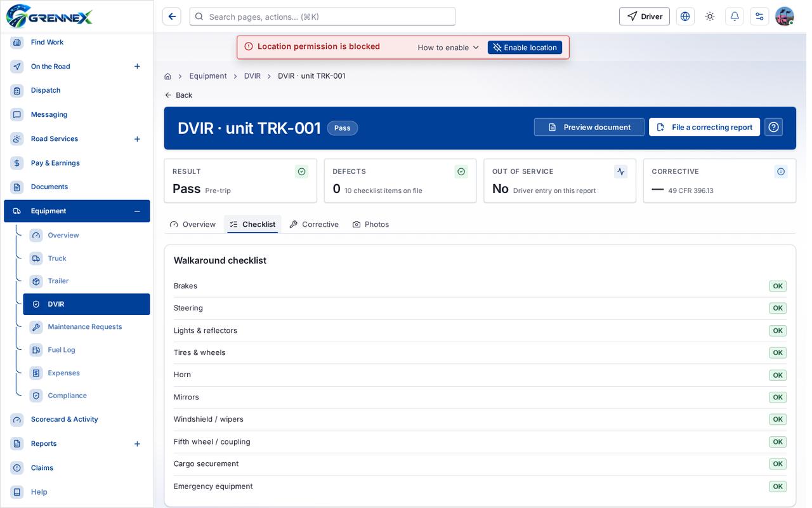Screen dimensions: 812x508
Task: Click the Corrective card info icon
Action: 781,171
